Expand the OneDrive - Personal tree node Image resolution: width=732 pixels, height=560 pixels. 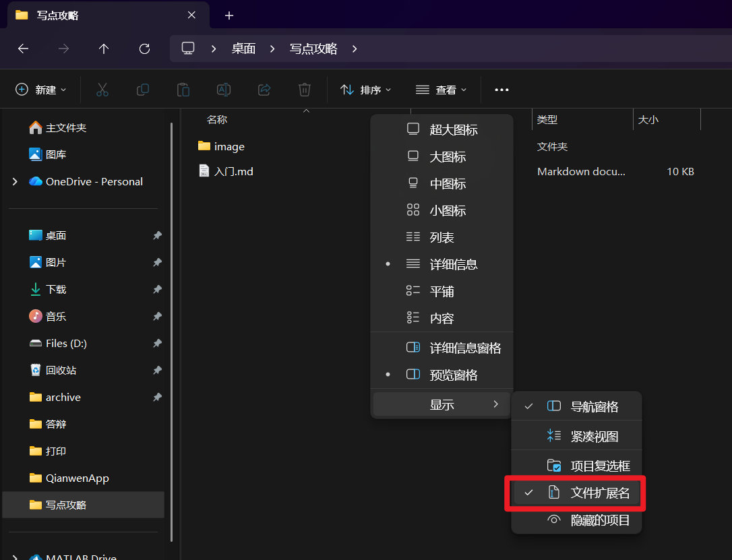(x=15, y=181)
